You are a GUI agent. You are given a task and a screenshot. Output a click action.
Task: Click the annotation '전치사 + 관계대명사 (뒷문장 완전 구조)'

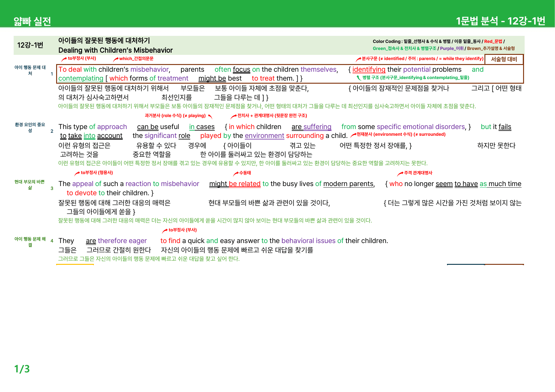tap(272, 116)
